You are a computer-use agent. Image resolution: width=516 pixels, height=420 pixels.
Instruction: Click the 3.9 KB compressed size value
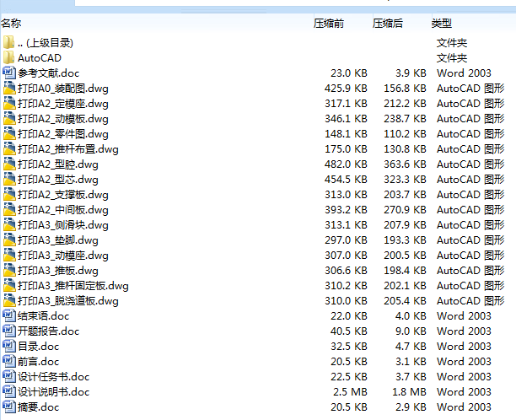[411, 73]
